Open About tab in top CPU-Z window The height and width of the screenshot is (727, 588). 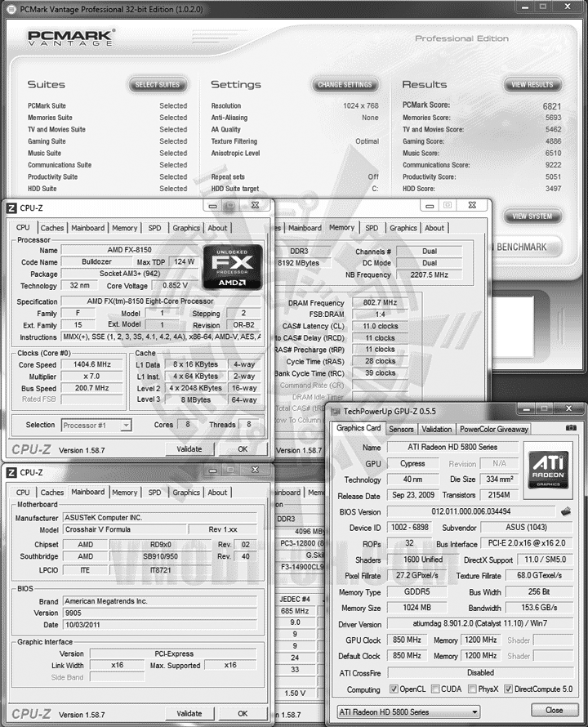pyautogui.click(x=217, y=228)
